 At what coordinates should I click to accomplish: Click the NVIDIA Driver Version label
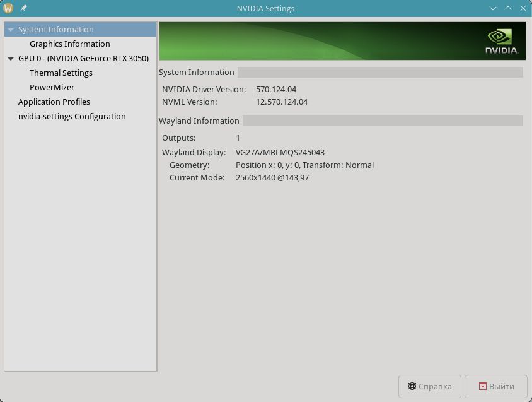pyautogui.click(x=204, y=90)
